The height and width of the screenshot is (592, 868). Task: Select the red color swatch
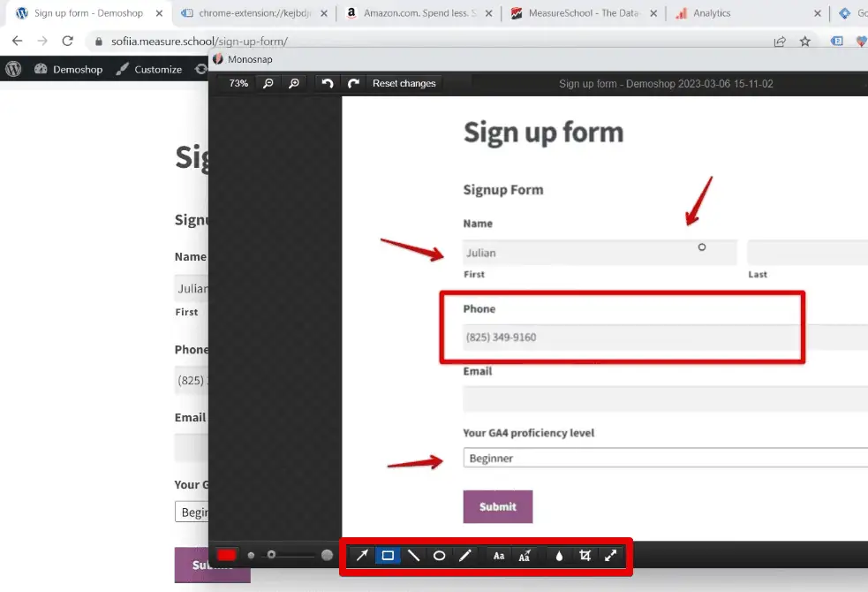point(228,555)
